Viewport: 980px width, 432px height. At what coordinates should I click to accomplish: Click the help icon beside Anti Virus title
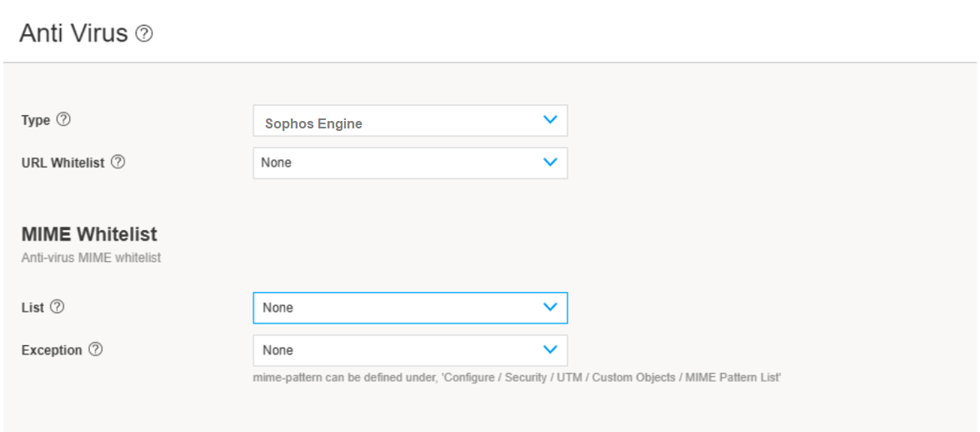(144, 34)
